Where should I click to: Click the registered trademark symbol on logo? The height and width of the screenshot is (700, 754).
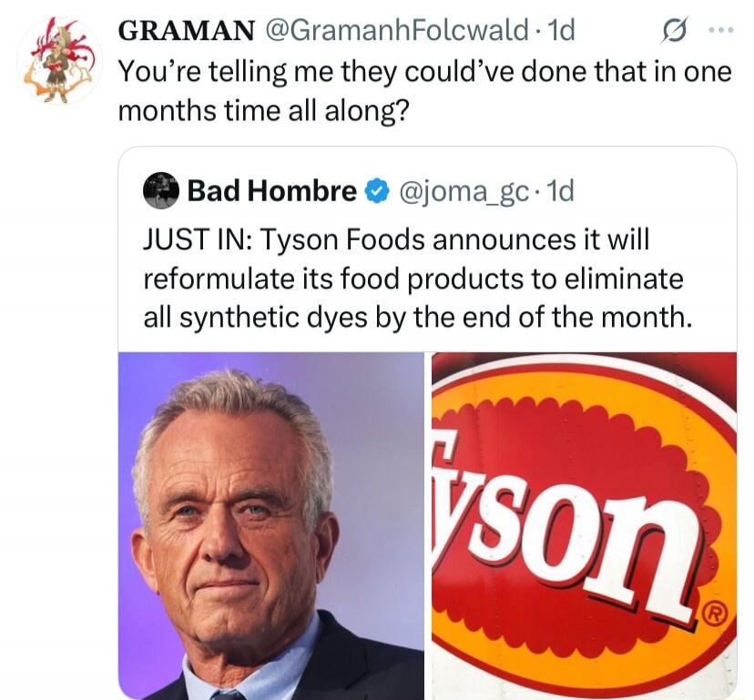pyautogui.click(x=714, y=616)
